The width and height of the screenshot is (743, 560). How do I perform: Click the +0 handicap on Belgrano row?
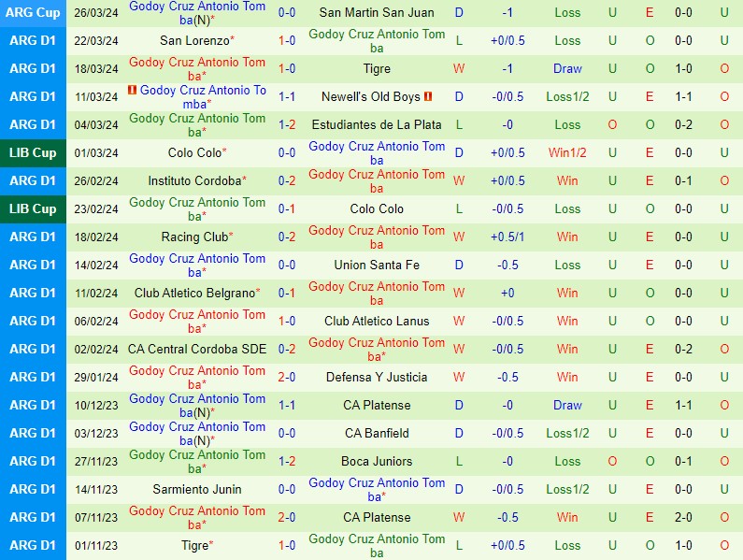[x=507, y=293]
